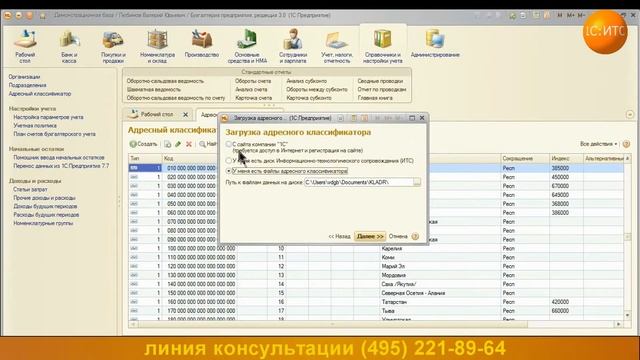Open Прочие доходы и расходы

click(44, 198)
